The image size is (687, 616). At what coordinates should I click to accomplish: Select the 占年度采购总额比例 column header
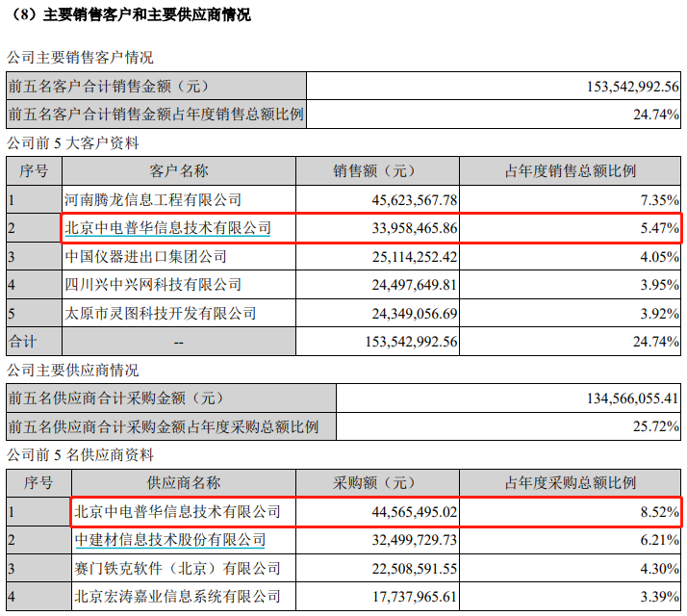coord(571,483)
